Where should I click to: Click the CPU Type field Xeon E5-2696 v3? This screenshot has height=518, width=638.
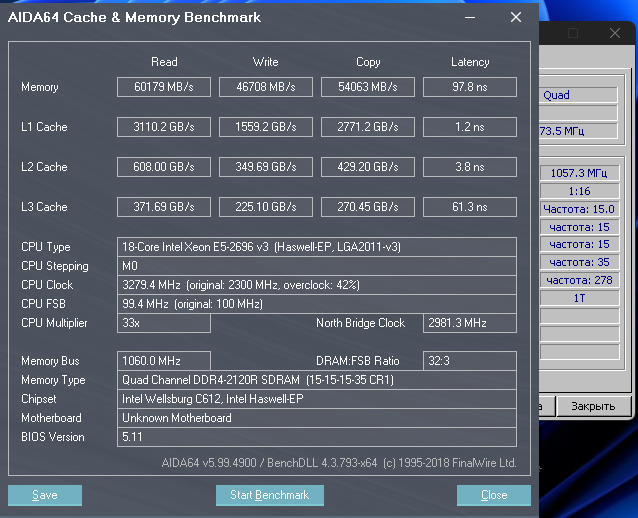pos(317,247)
